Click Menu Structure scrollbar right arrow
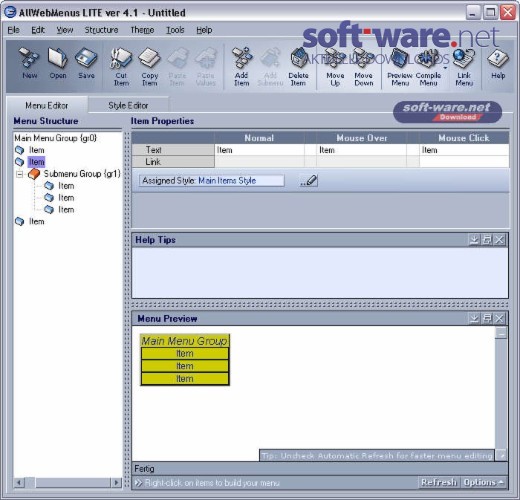520x500 pixels. [x=116, y=482]
